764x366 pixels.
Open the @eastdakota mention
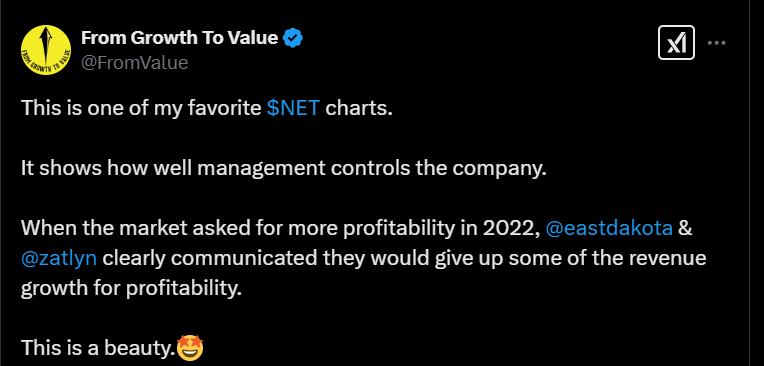[609, 228]
